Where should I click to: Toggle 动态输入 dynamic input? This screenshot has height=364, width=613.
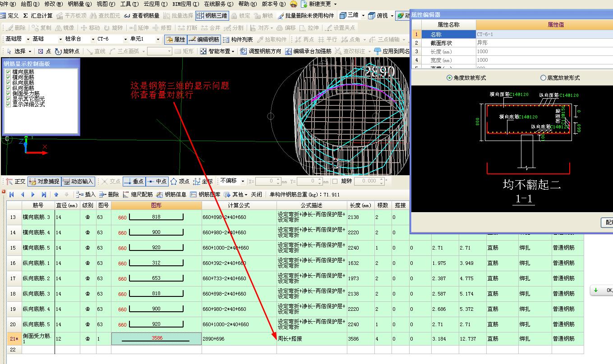pyautogui.click(x=78, y=182)
